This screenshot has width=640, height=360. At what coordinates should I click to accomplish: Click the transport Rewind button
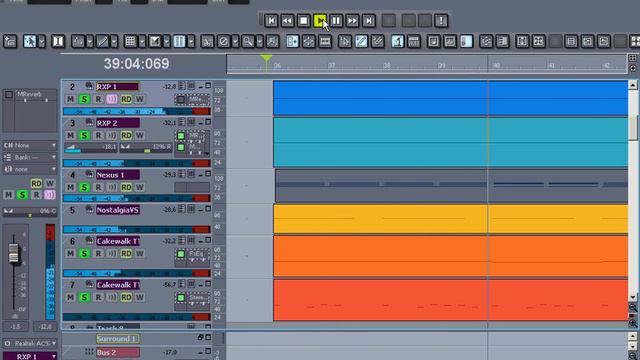click(287, 21)
